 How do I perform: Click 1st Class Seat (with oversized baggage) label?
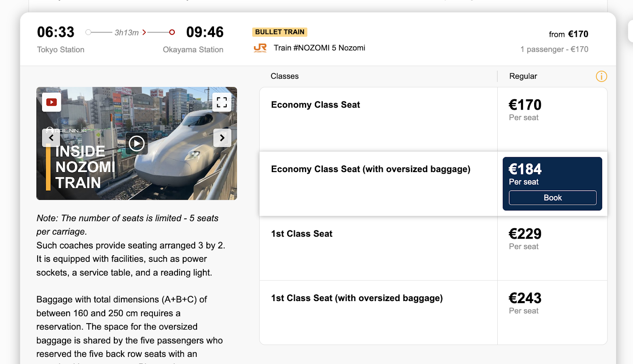(357, 298)
